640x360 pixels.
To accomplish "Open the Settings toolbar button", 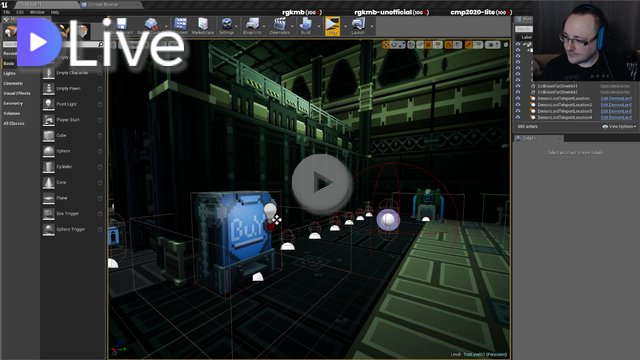I will (226, 26).
